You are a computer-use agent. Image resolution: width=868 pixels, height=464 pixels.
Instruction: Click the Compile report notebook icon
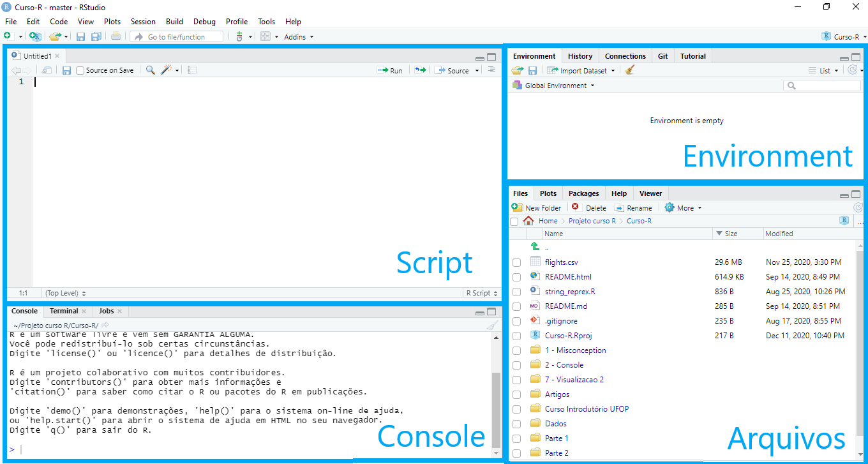pos(192,70)
